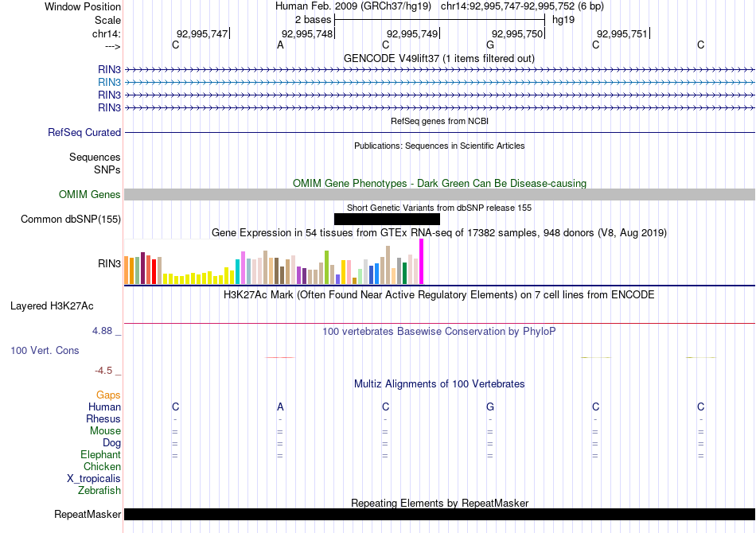Open the OMIM Gene Phenotypes track title

tap(439, 183)
